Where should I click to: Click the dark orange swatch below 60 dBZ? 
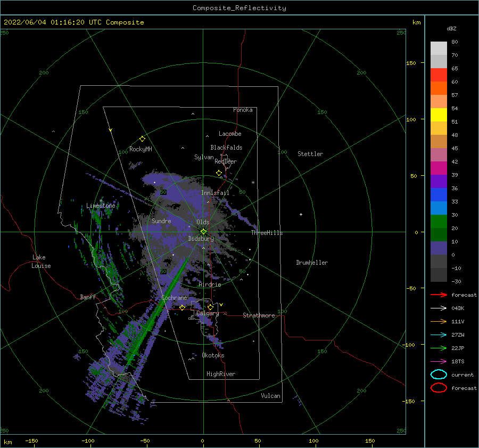click(439, 88)
